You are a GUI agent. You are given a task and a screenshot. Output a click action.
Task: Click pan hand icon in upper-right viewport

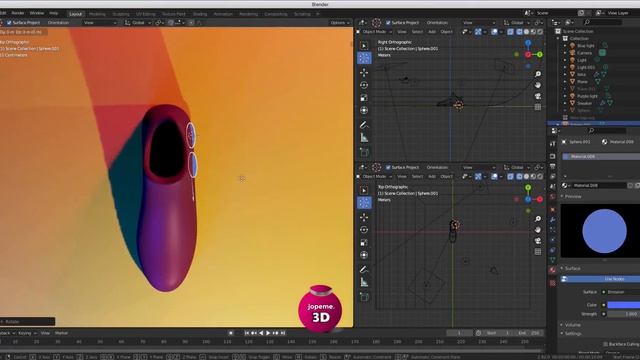coord(538,85)
